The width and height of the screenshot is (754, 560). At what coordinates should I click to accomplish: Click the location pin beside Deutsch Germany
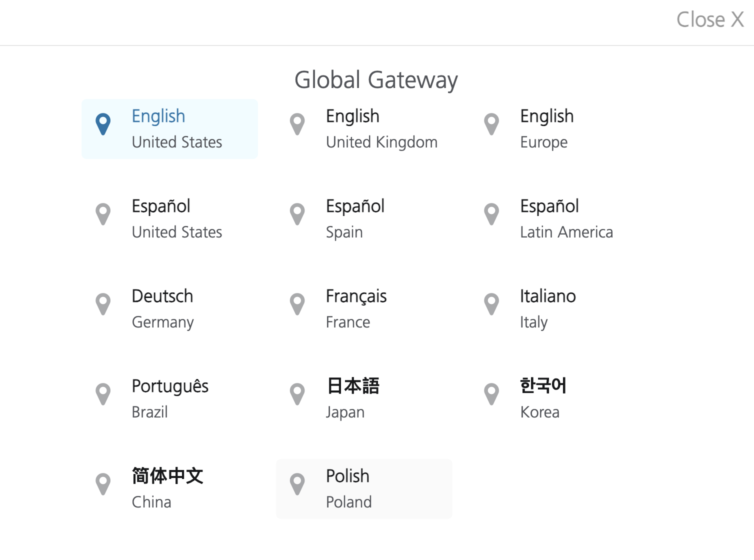pos(103,304)
